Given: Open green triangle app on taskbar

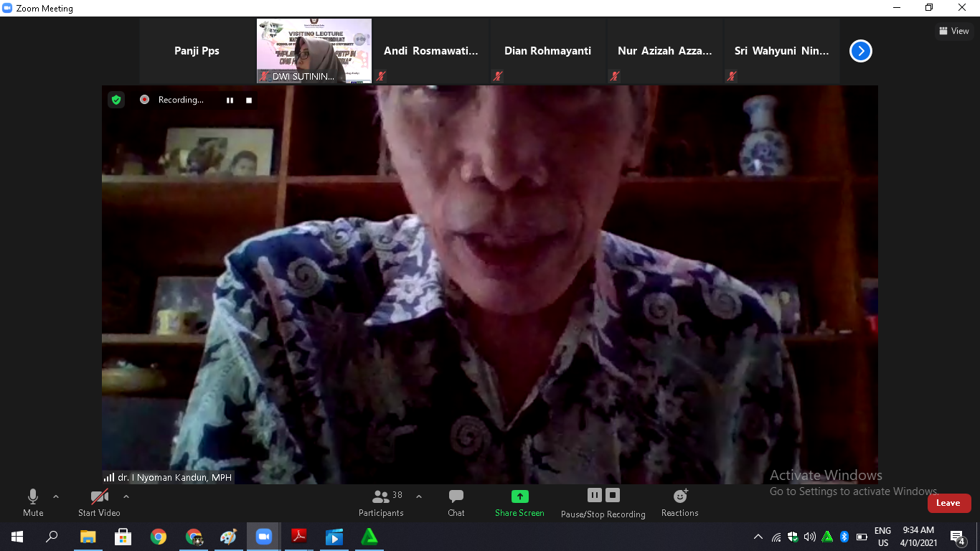Looking at the screenshot, I should point(369,537).
